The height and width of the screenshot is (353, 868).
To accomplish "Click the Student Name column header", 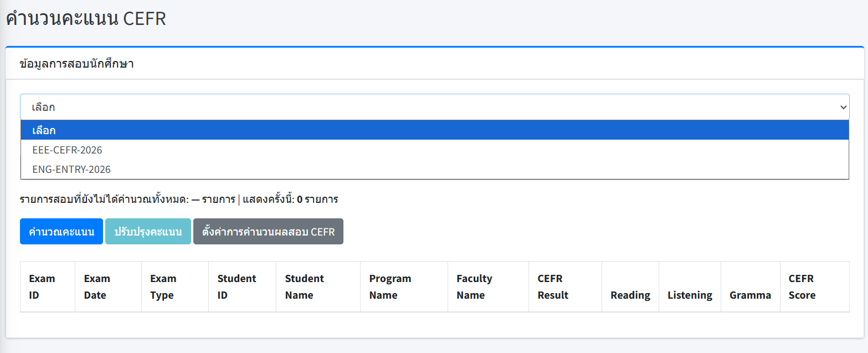I will 318,287.
